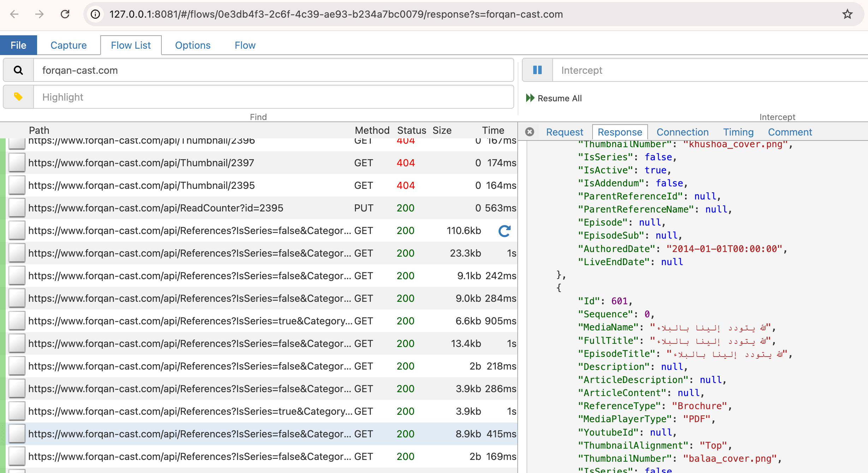Select the Flow List tab
The width and height of the screenshot is (868, 473).
coord(131,45)
